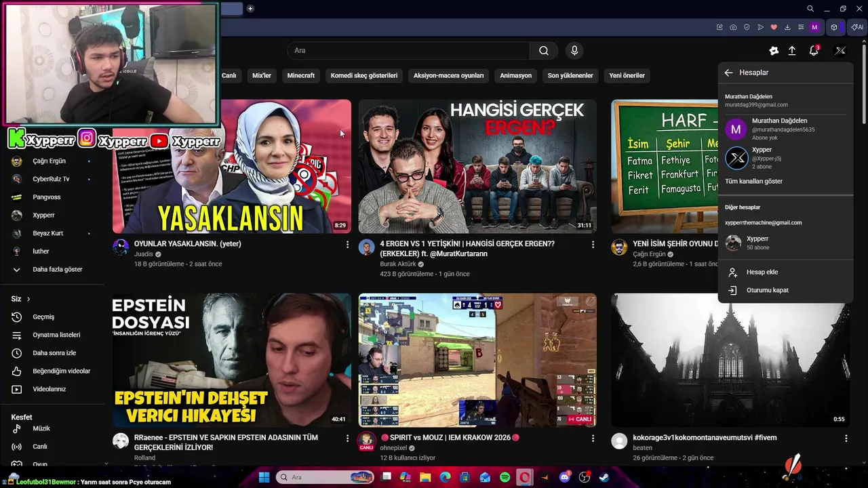Open Müzik under Keşfet
Screen dimensions: 868x488
[41, 428]
